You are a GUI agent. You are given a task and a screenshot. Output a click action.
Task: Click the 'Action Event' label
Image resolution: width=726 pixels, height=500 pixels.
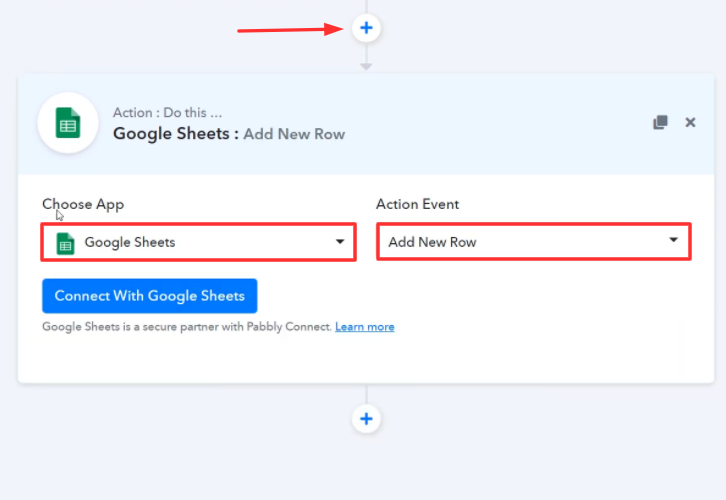click(417, 204)
